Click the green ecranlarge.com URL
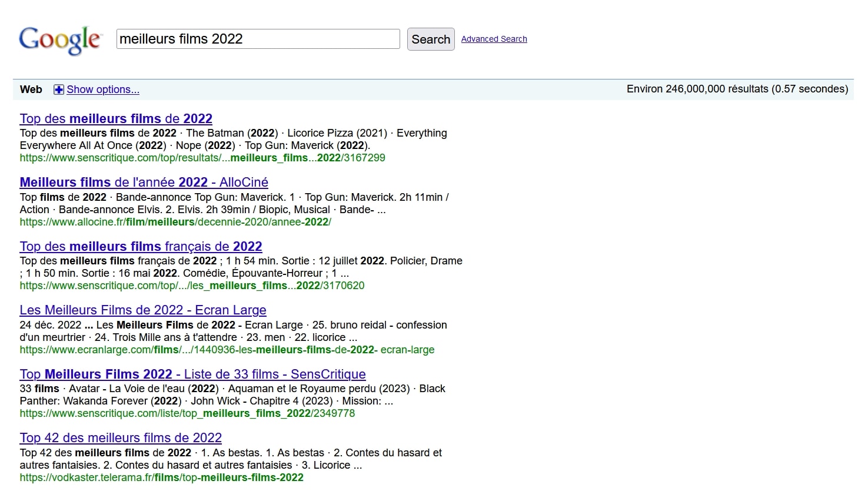This screenshot has width=868, height=494. [227, 350]
